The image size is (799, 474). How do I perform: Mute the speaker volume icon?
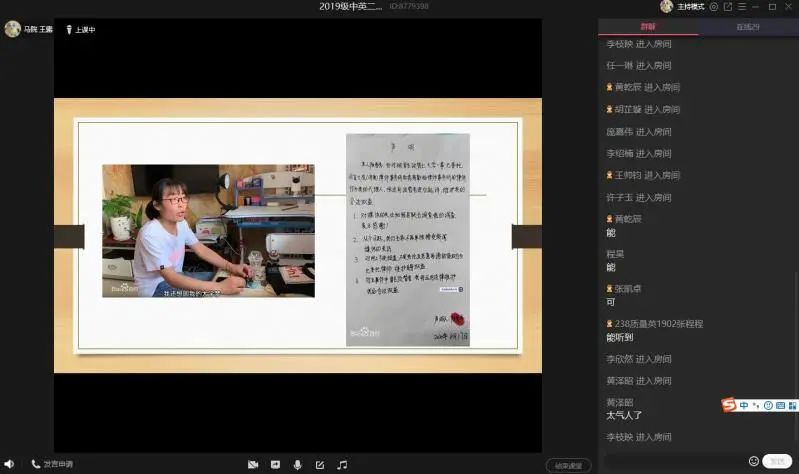coord(9,464)
